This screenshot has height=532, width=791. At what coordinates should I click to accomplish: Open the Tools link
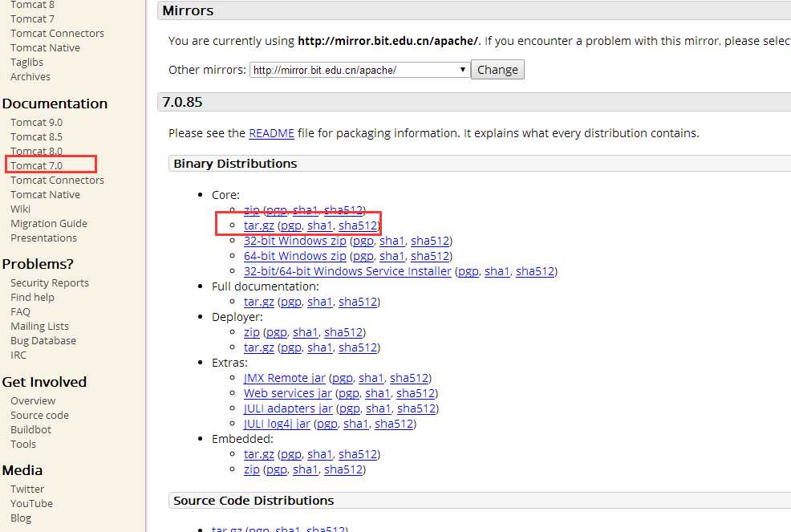pyautogui.click(x=23, y=445)
